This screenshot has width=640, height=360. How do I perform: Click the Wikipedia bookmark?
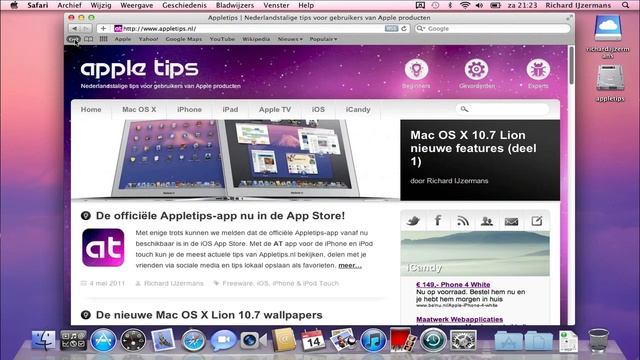(x=256, y=39)
